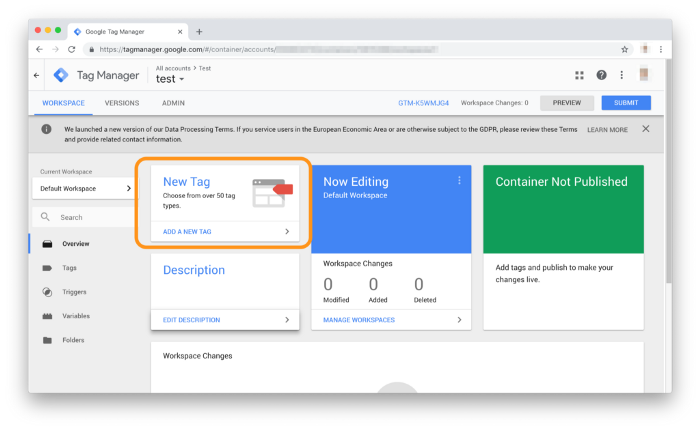Click the Chrome profile avatar in the browser toolbar

644,49
